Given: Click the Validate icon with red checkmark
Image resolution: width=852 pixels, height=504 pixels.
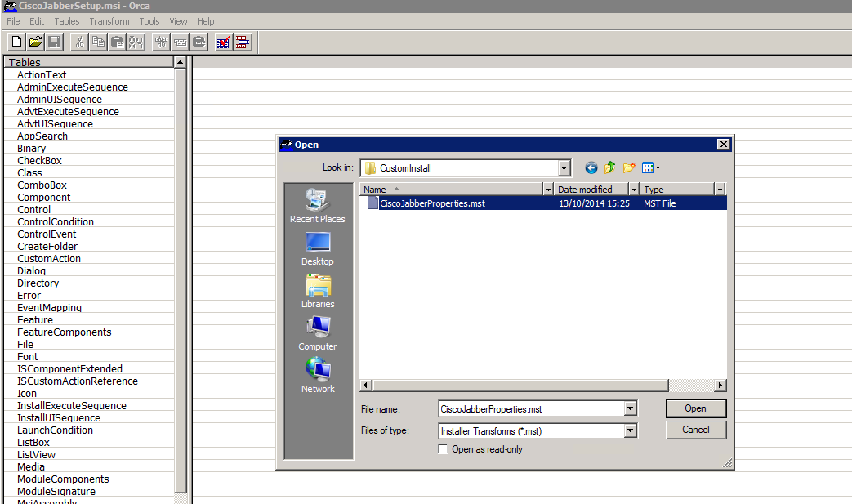Looking at the screenshot, I should coord(223,42).
